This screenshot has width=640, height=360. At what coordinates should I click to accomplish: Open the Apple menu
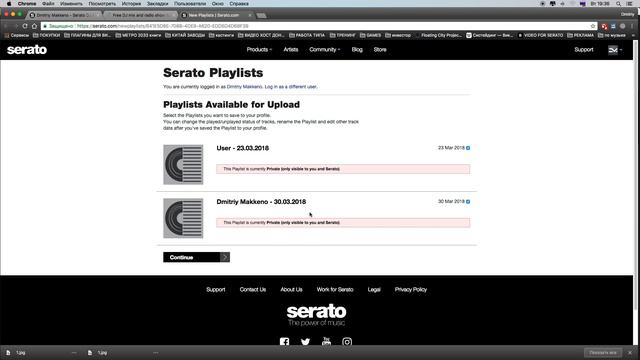[x=9, y=3]
